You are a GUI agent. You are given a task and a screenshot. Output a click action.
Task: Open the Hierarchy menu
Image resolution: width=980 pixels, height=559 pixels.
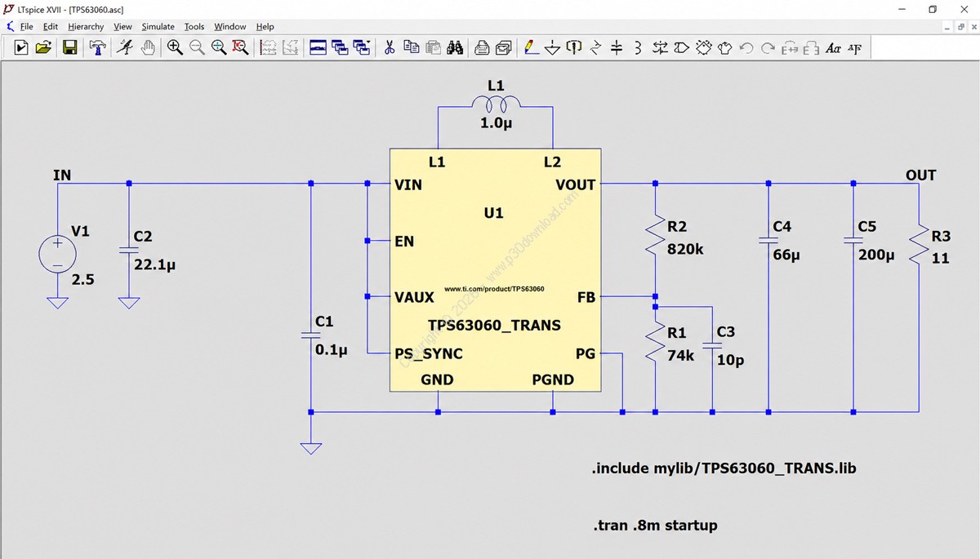[87, 26]
